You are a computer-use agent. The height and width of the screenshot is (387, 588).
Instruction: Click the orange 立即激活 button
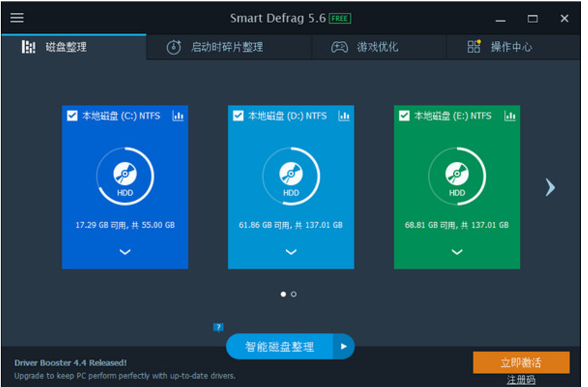pos(521,362)
